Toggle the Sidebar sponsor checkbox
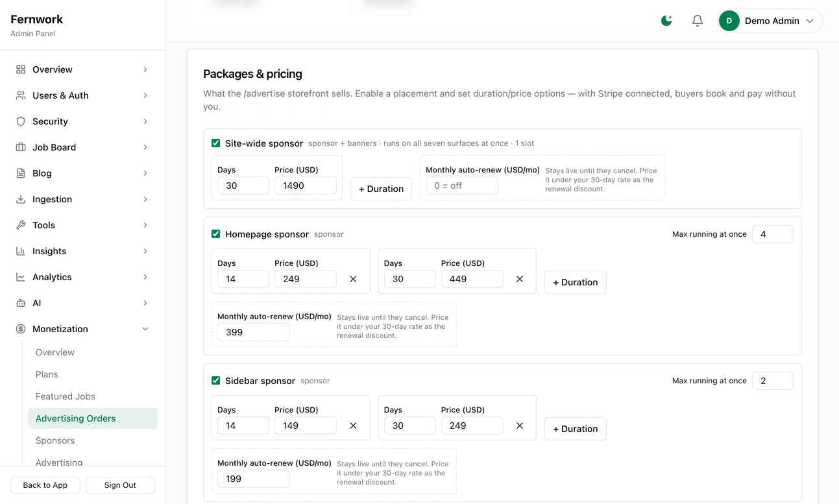Screen dimensions: 839x504 [216, 381]
